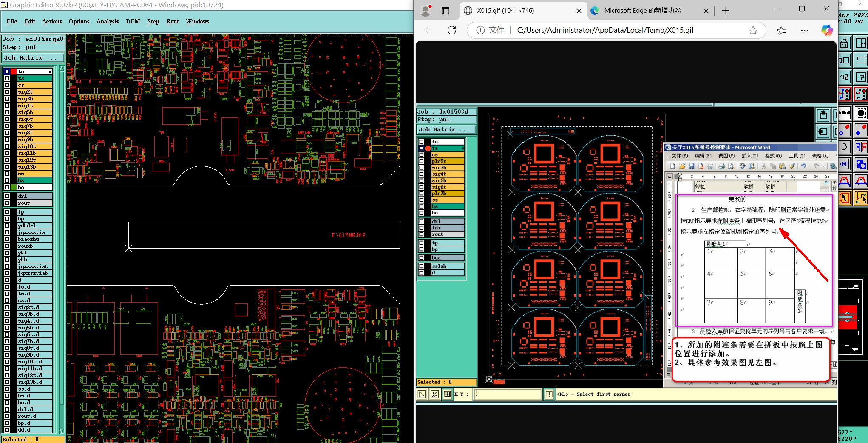Switch to X015.gif tab in Edge
The image size is (868, 443).
pyautogui.click(x=523, y=11)
